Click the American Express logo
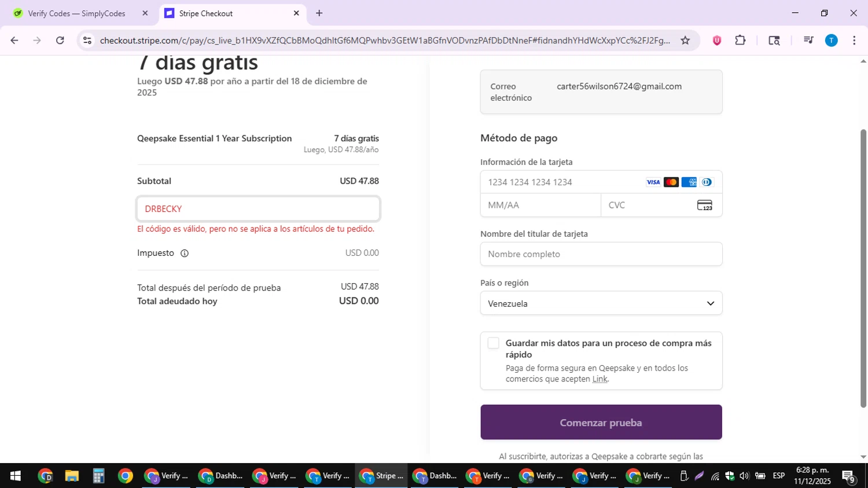Image resolution: width=868 pixels, height=488 pixels. coord(689,182)
